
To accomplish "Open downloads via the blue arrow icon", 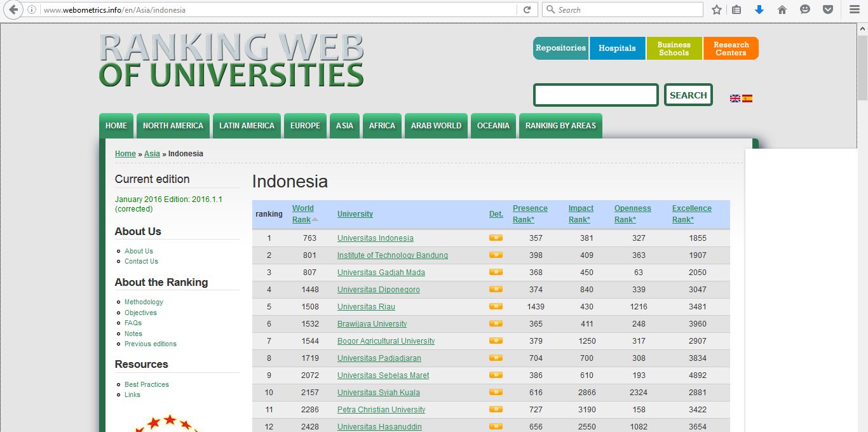I will tap(759, 10).
